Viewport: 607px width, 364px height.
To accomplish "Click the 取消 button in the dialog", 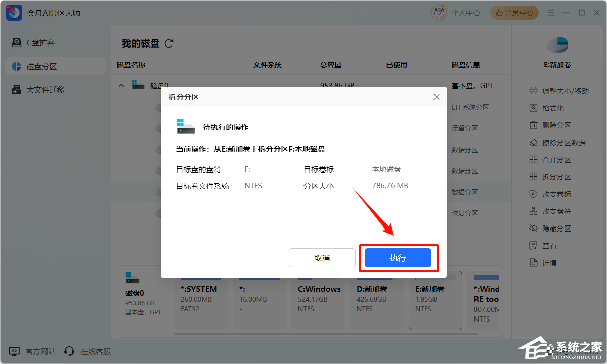I will pyautogui.click(x=322, y=258).
